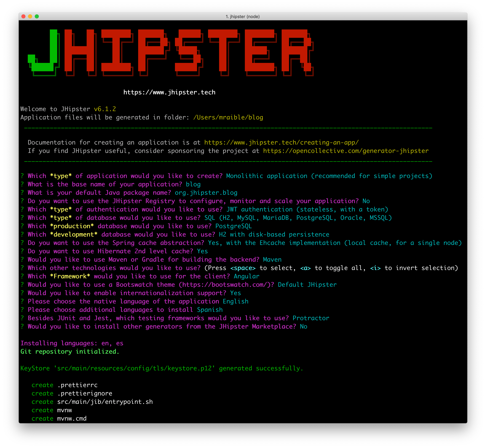The image size is (486, 448).
Task: Click the v6.1.2 version text
Action: (x=105, y=109)
